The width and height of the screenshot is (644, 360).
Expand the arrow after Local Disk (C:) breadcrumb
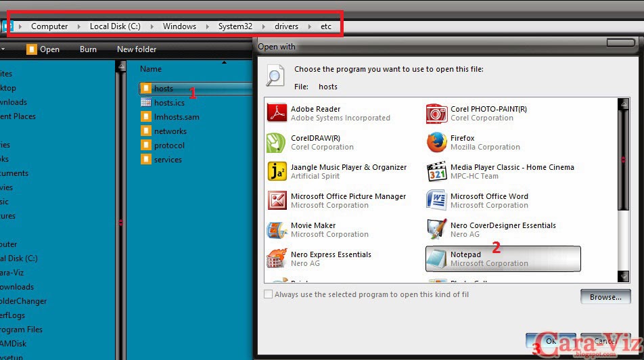coord(152,26)
